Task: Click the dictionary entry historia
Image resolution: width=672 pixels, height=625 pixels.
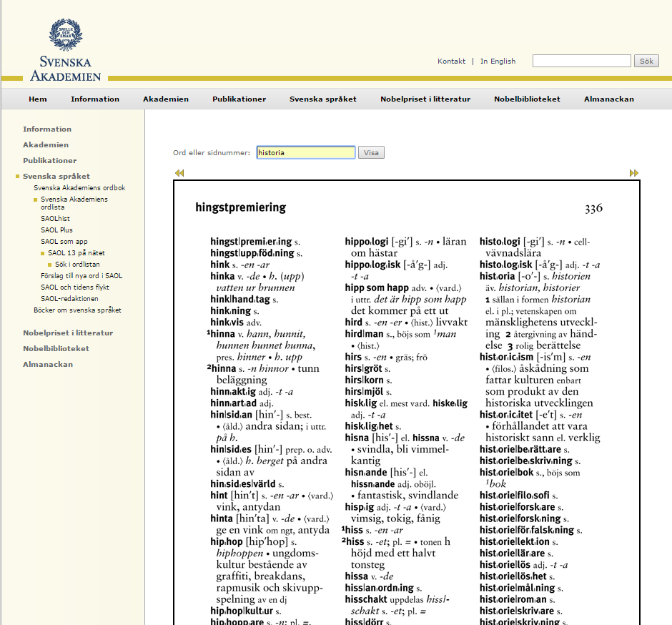Action: (x=497, y=276)
